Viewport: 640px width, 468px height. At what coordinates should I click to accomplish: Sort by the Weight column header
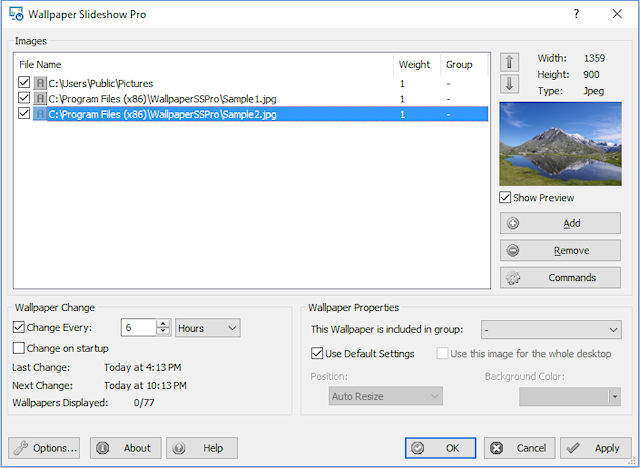tap(417, 64)
